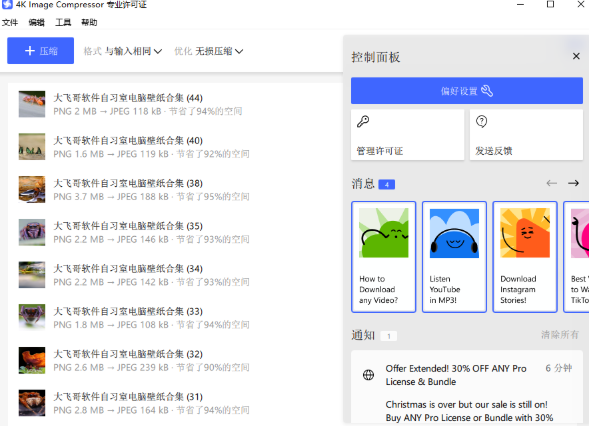Select file name 大飞哥软件自习室电脑壁纸合集 (34)
Screen dimensions: 589x426
(128, 269)
